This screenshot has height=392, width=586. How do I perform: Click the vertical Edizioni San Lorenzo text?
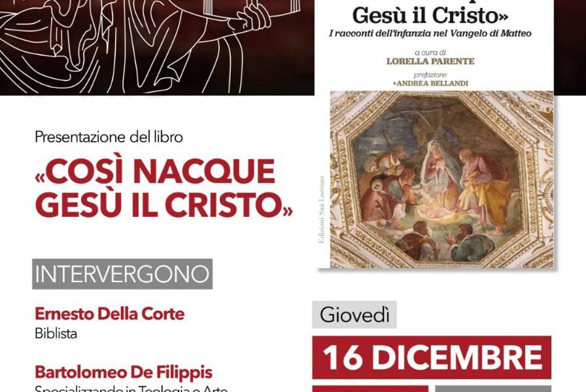(x=321, y=210)
